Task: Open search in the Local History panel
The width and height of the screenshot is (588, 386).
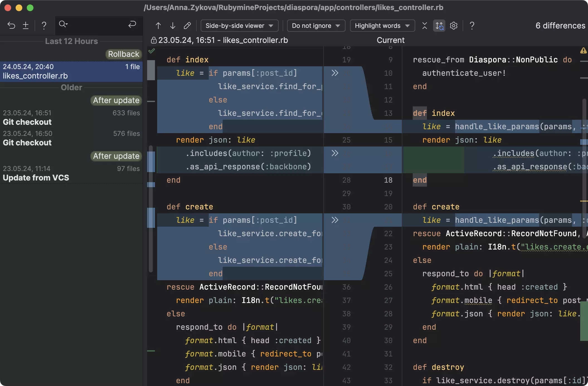Action: 63,25
